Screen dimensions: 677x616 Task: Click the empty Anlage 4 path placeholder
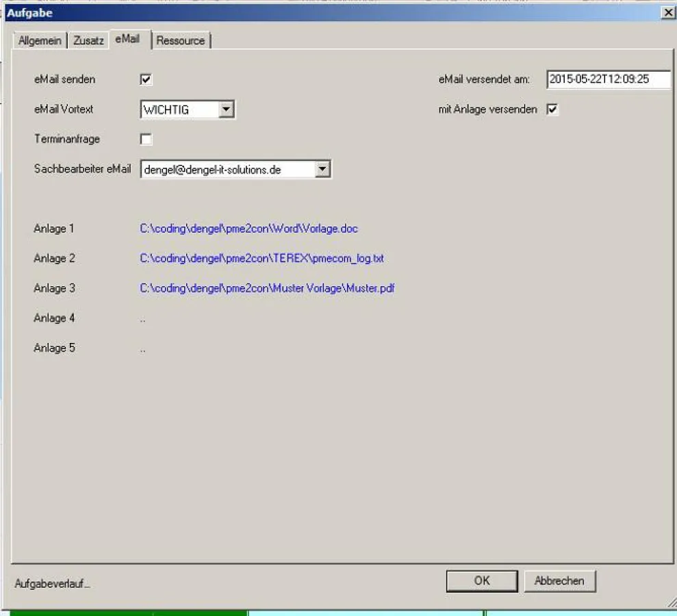(x=142, y=318)
